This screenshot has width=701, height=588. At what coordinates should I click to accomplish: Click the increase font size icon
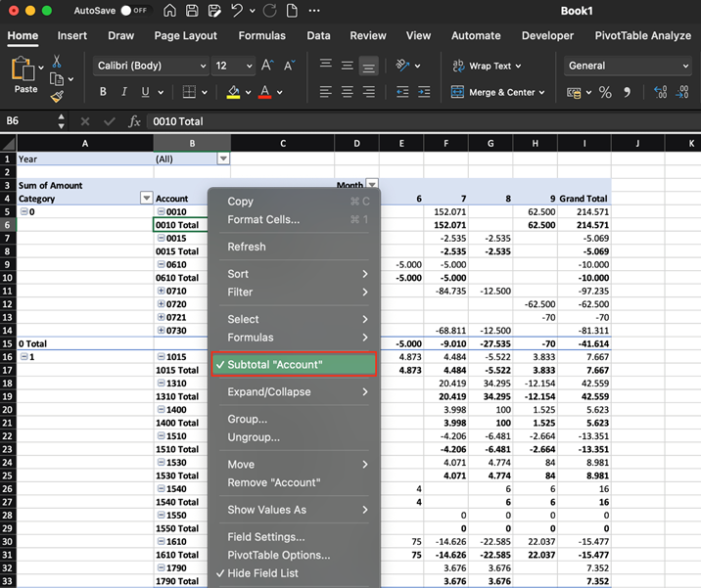[267, 66]
